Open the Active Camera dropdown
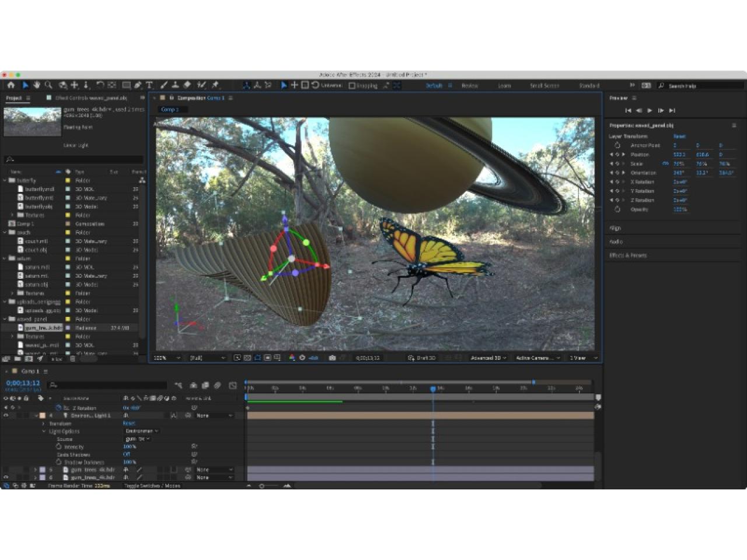 (538, 358)
